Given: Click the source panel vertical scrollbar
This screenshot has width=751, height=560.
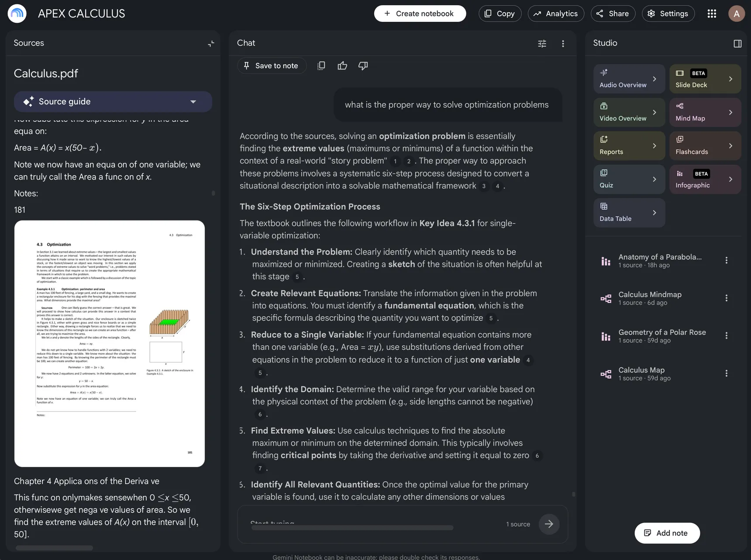Looking at the screenshot, I should 213,193.
